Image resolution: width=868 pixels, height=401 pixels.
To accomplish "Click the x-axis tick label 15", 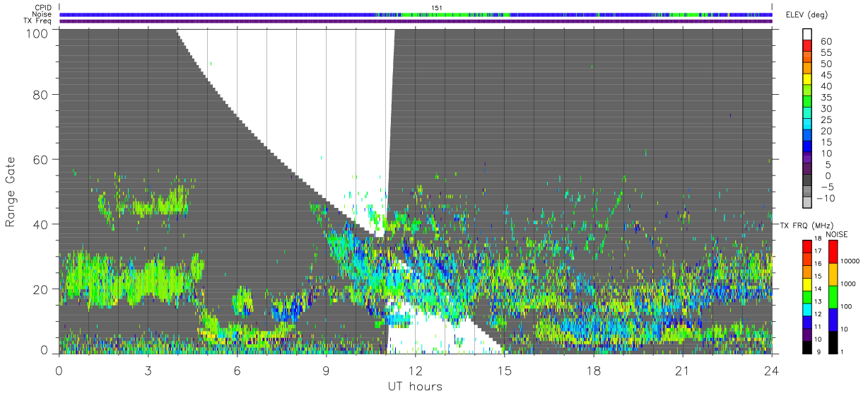I will [504, 371].
